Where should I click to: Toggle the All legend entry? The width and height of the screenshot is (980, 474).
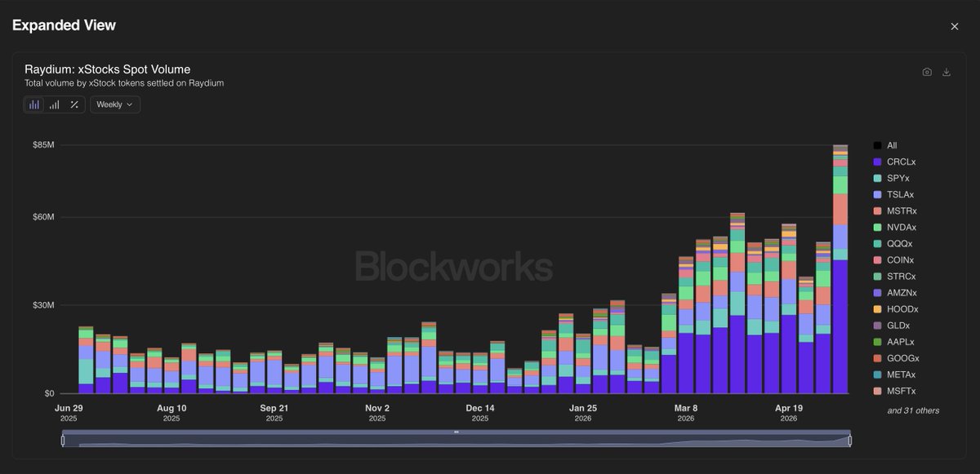pos(885,145)
